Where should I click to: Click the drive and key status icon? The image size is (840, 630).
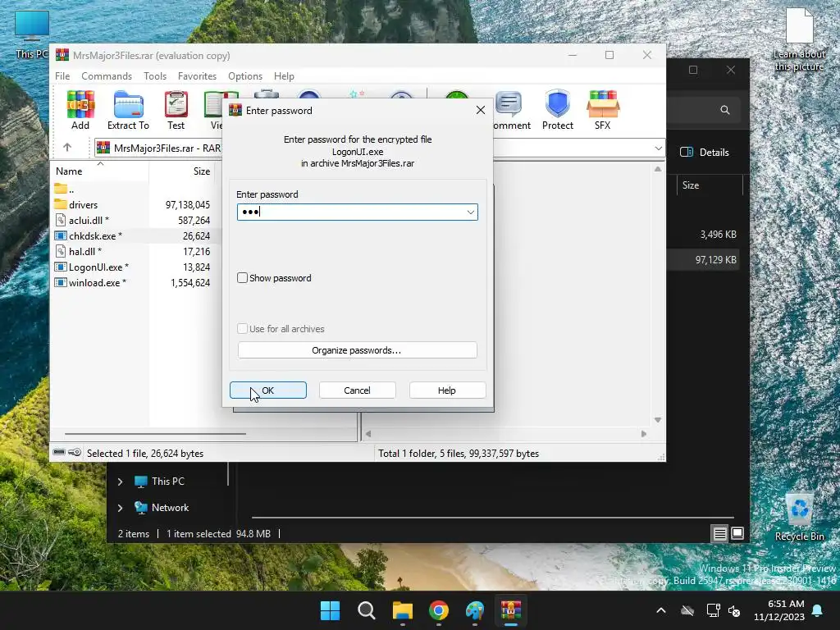[67, 453]
